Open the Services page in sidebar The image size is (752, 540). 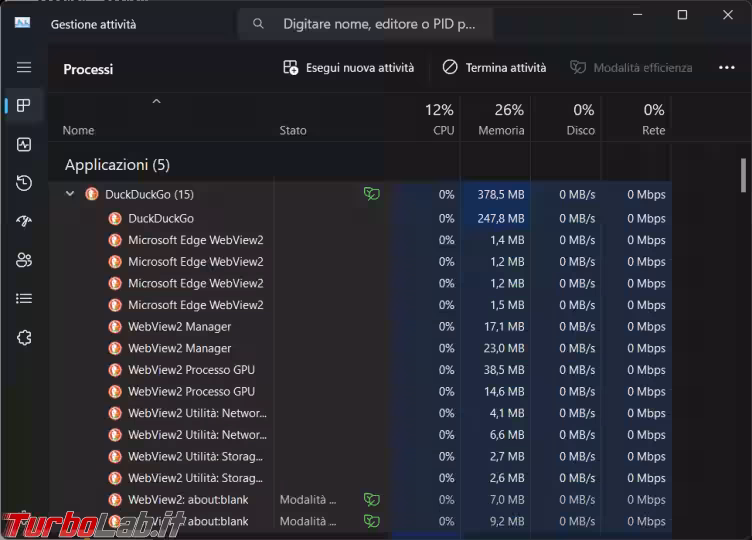tap(24, 338)
